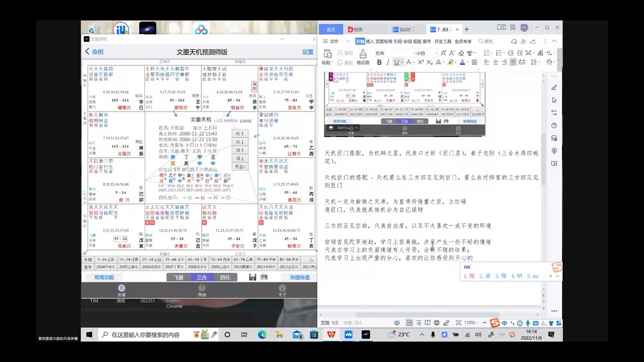Switch to web layout view icon
The width and height of the screenshot is (644, 362).
coord(437,322)
